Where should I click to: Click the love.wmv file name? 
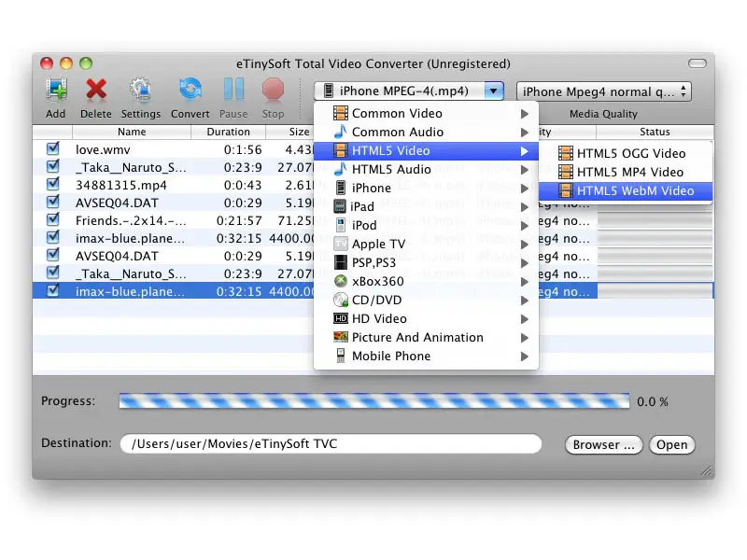click(x=103, y=150)
